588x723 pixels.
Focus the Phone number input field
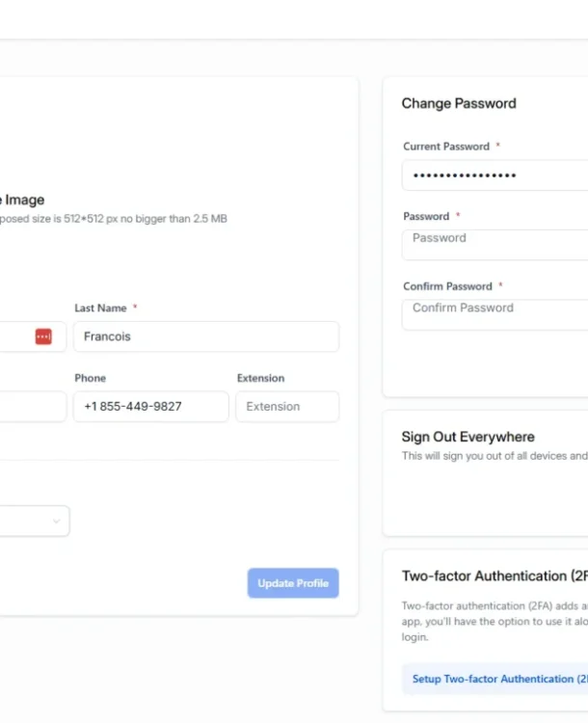point(150,407)
